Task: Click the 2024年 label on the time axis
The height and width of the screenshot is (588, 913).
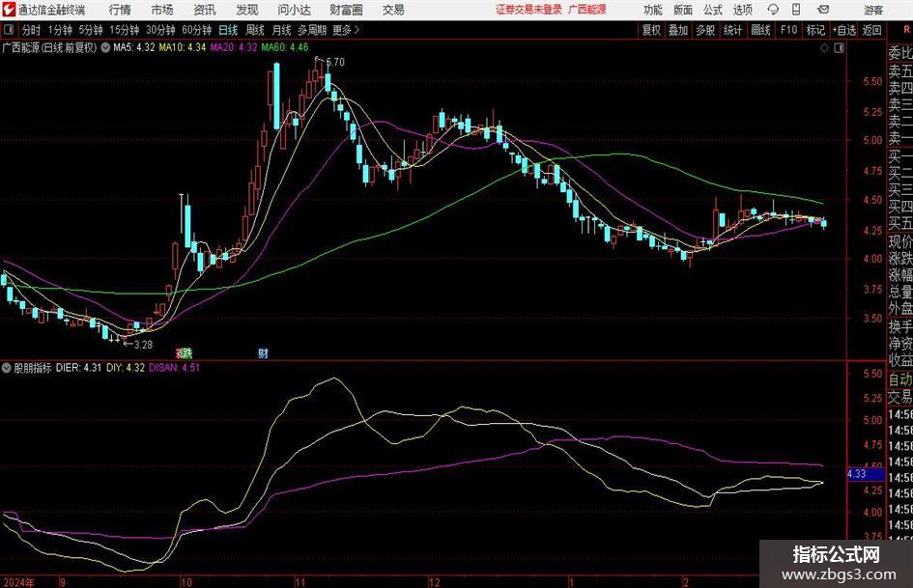Action: tap(18, 582)
